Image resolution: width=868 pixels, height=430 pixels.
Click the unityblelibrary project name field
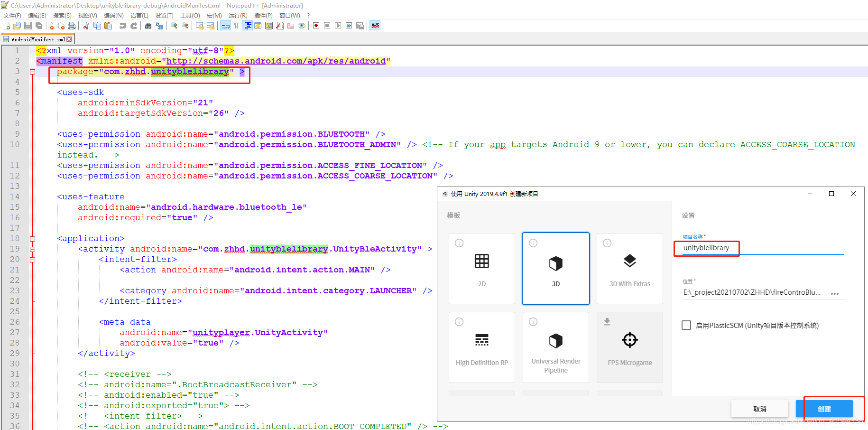point(706,248)
